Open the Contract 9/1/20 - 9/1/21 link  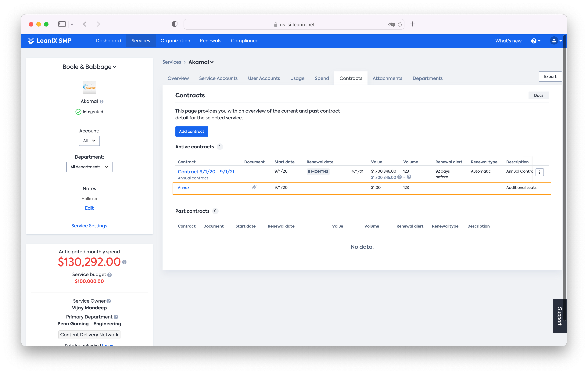coord(206,171)
